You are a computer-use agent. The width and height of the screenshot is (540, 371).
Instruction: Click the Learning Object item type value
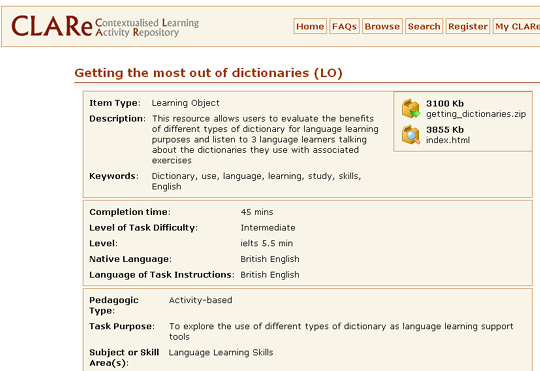pos(185,103)
